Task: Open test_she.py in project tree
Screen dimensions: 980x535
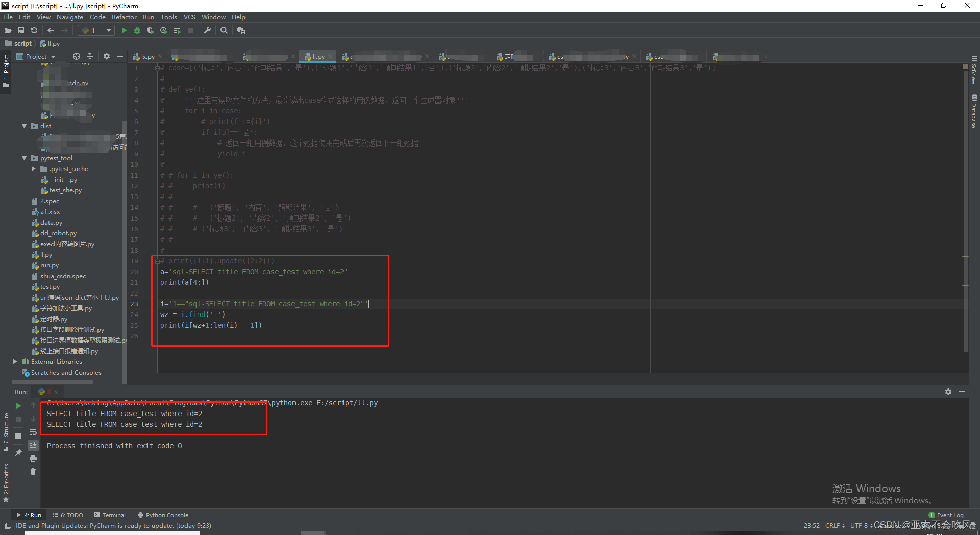Action: [x=65, y=190]
